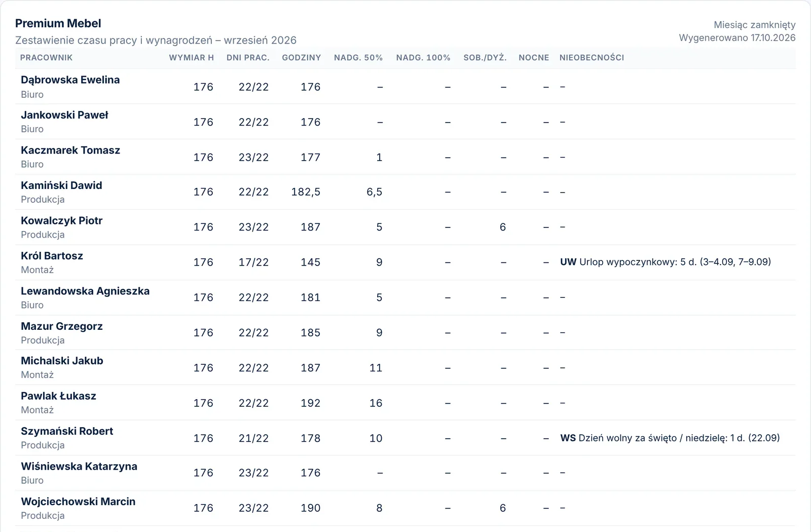
Task: Click the NADG. 50% column header
Action: click(358, 58)
